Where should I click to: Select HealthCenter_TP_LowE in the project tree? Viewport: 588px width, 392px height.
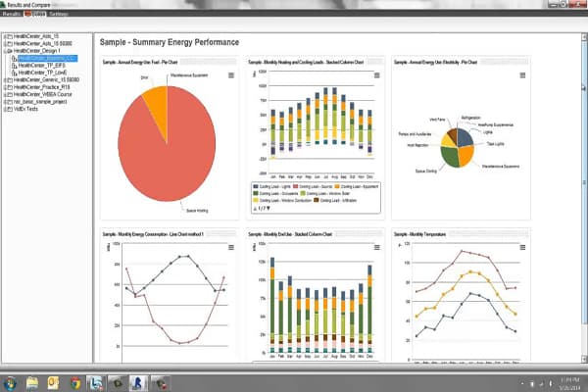pyautogui.click(x=47, y=73)
